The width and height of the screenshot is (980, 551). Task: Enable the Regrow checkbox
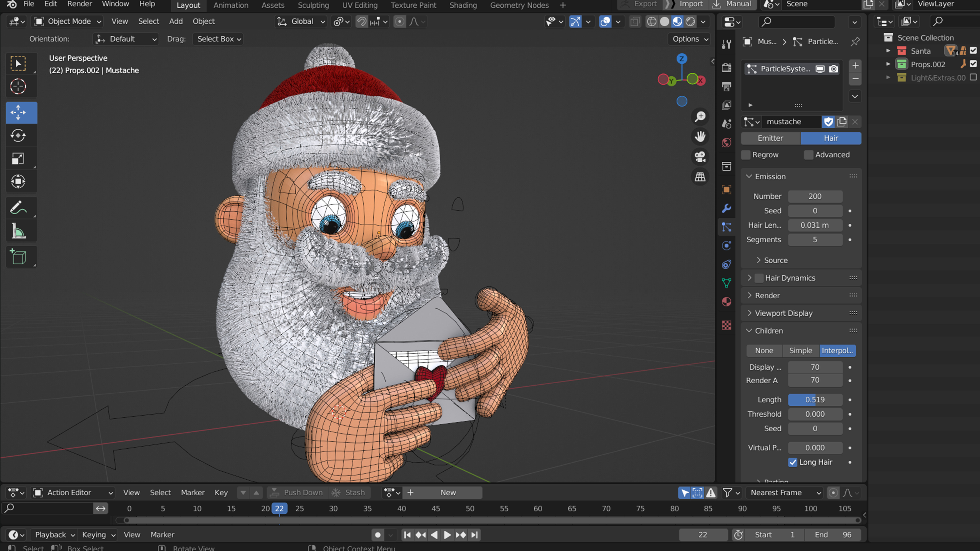(746, 155)
